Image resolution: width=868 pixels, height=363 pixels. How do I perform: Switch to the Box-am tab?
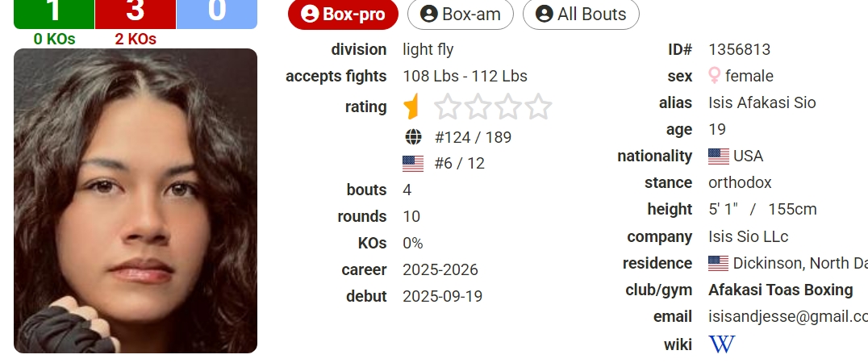pos(461,15)
